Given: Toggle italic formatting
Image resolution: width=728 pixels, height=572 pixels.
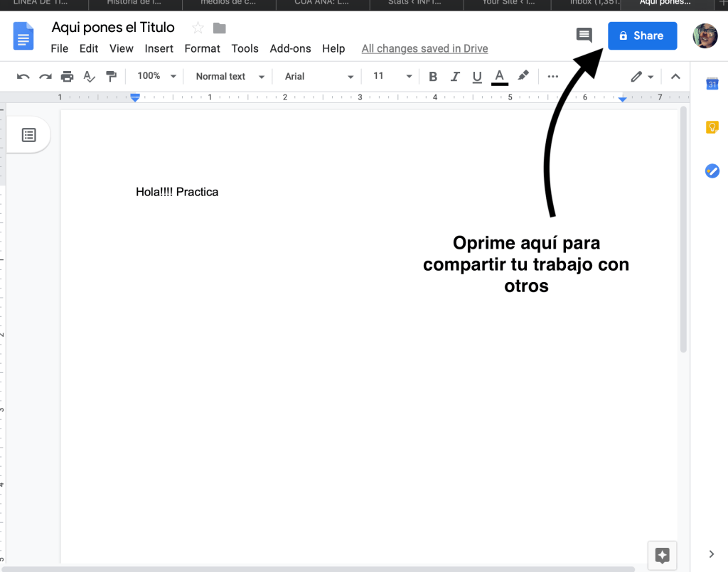Looking at the screenshot, I should 455,76.
